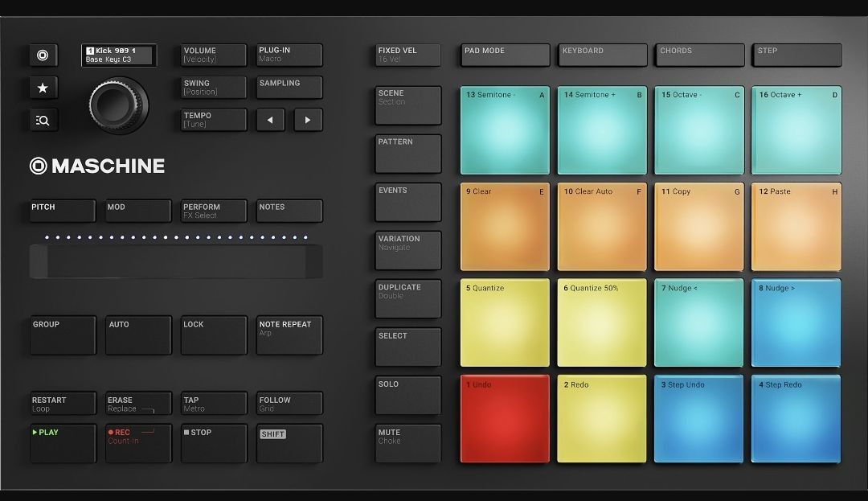Click the RESTART Loop button

pos(63,404)
